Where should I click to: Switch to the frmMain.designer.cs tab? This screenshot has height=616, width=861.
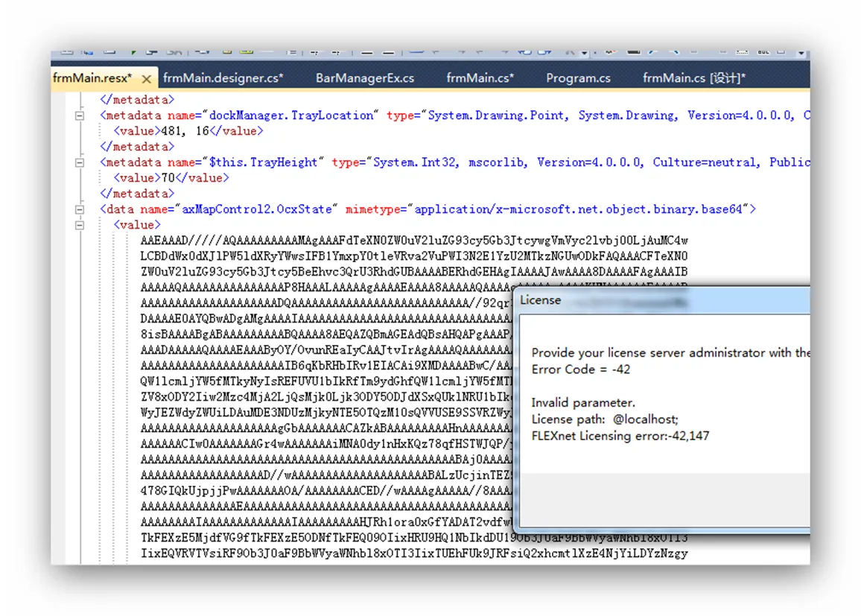point(223,78)
